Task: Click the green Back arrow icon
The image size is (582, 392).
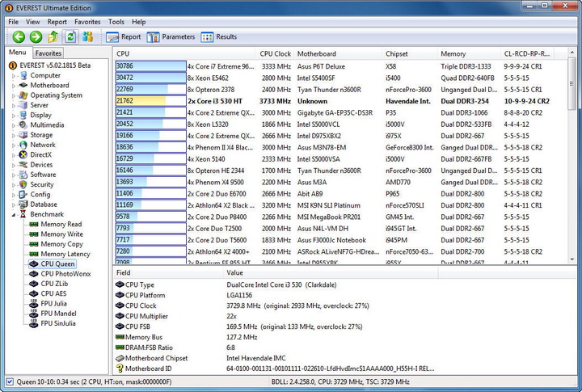Action: [19, 36]
